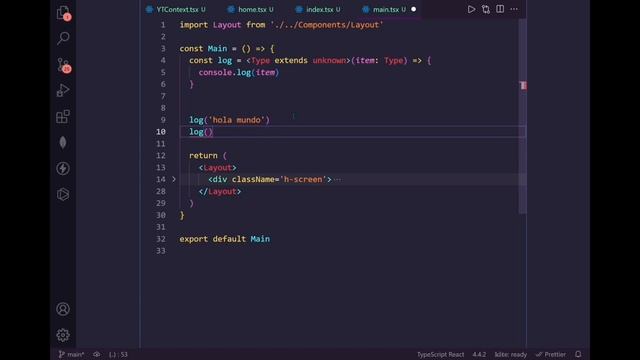Close main.tsx using the unsaved dot
640x360 pixels.
(x=413, y=9)
